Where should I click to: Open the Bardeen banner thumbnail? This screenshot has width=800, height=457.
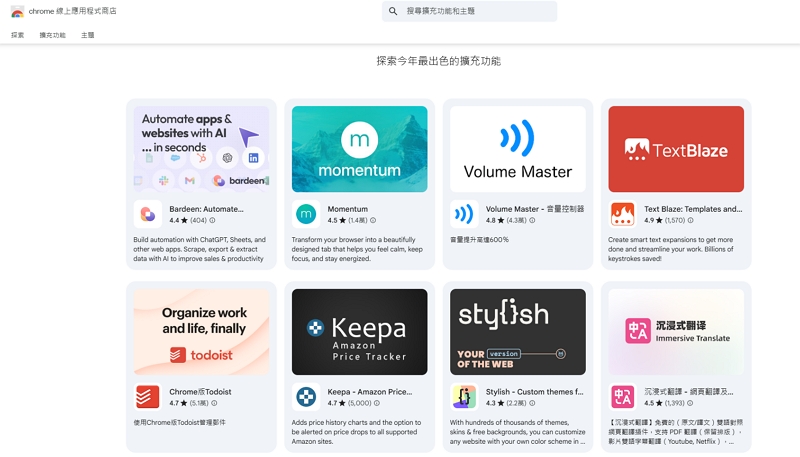coord(202,149)
